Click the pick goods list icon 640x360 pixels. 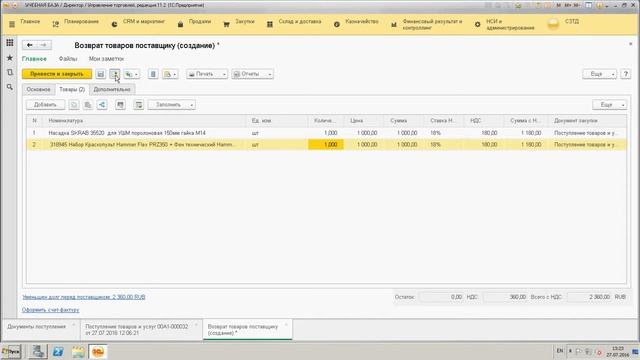click(x=139, y=105)
